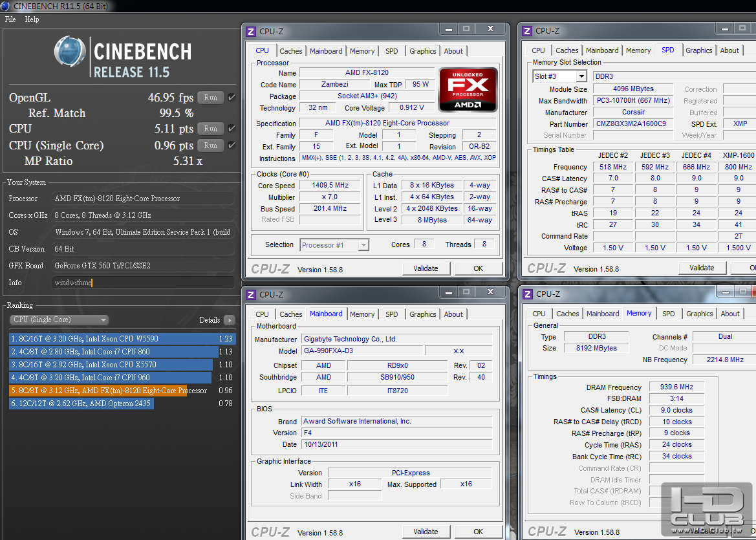
Task: Open Graphics tab in the CPU window
Action: click(x=423, y=51)
